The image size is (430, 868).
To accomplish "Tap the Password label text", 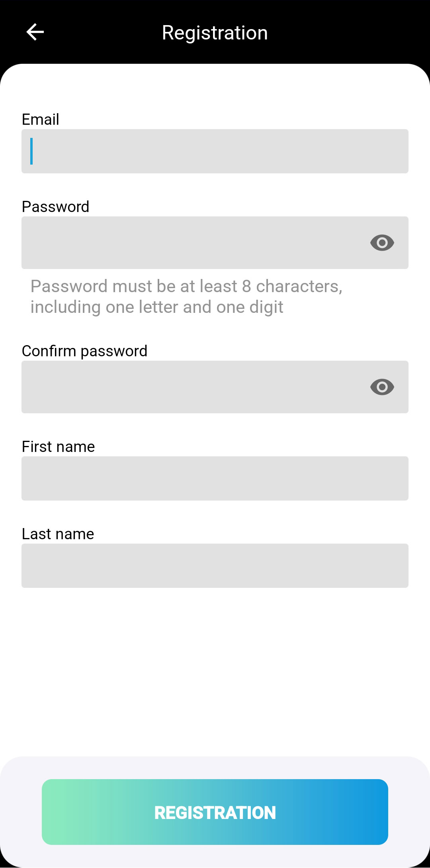I will pyautogui.click(x=55, y=207).
